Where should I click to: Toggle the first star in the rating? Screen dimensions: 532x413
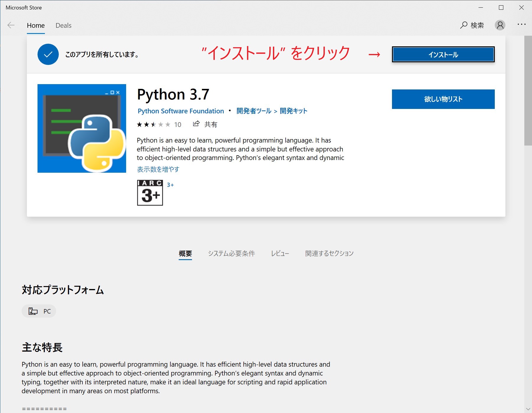[x=140, y=124]
